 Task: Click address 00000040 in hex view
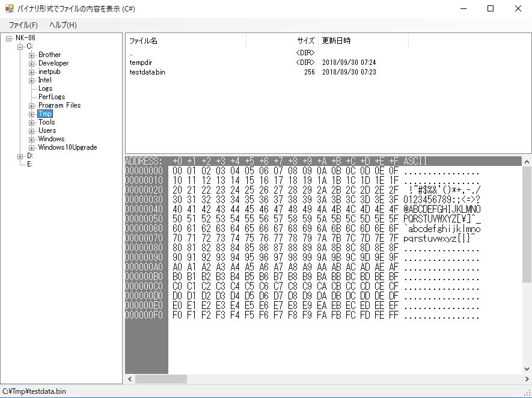(x=144, y=209)
